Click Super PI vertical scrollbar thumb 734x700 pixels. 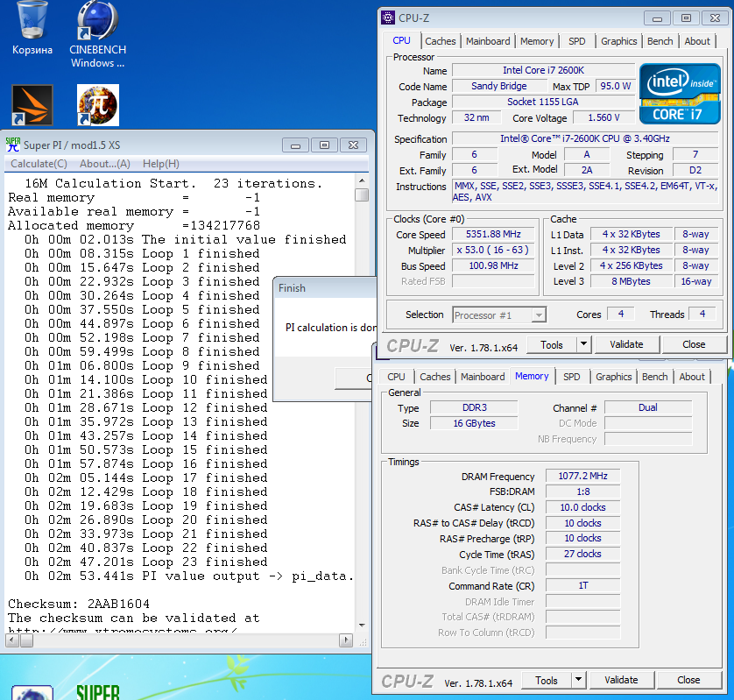click(x=362, y=194)
